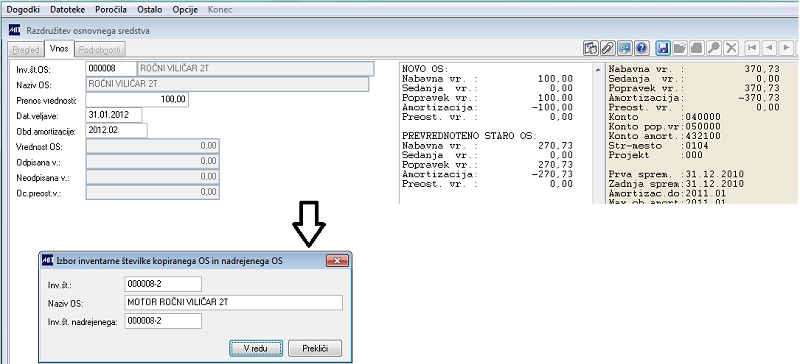Click the app logo next to Razdružitev title

pos(14,30)
